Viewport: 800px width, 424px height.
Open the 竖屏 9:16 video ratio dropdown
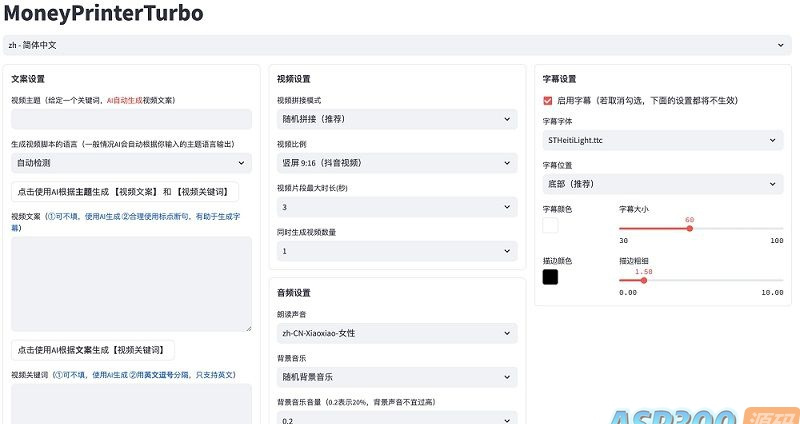click(397, 163)
